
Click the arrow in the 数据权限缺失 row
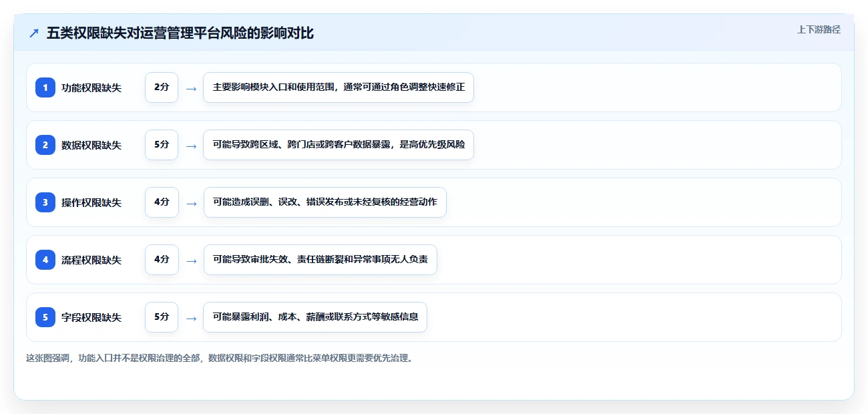pos(191,146)
